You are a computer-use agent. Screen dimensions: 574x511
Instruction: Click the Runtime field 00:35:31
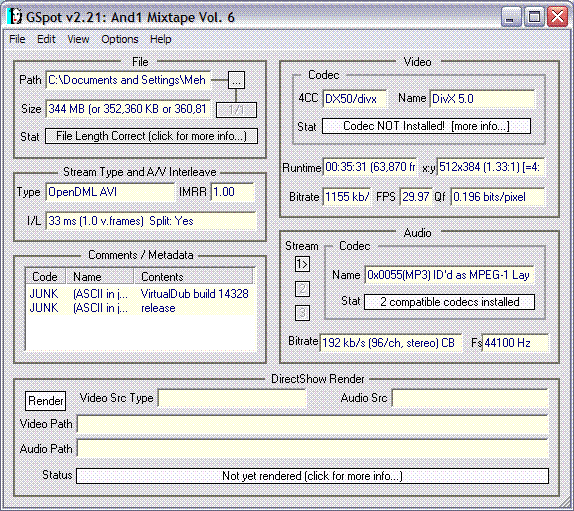(x=370, y=167)
